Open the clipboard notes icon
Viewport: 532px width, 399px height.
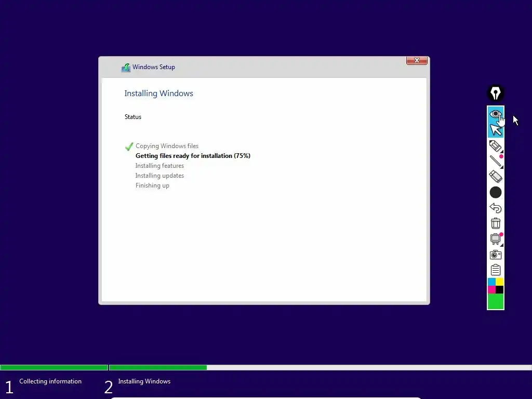[x=495, y=270]
